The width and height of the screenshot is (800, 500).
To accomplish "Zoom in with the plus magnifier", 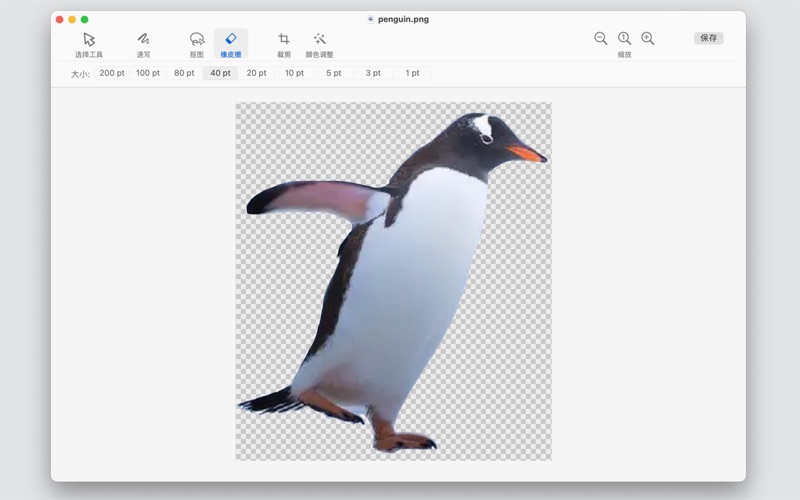I will pos(648,38).
